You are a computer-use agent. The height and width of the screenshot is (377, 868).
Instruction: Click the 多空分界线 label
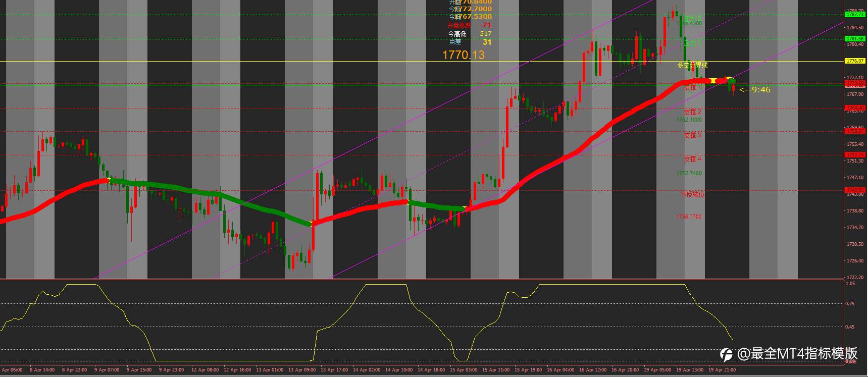692,65
